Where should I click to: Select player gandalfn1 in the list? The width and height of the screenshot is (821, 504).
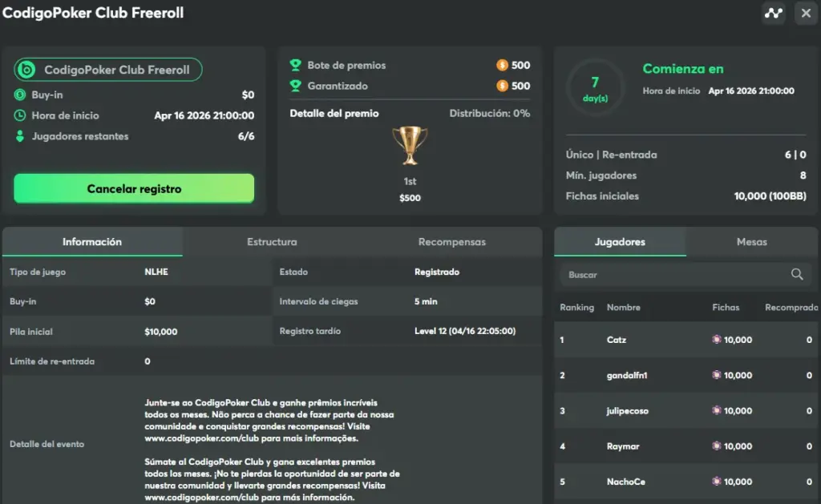tap(686, 375)
